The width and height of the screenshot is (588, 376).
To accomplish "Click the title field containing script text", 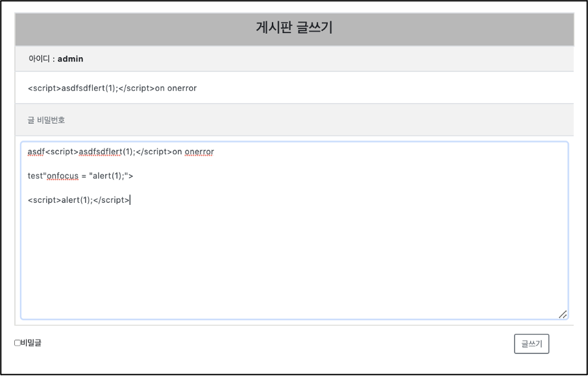I will coord(295,88).
